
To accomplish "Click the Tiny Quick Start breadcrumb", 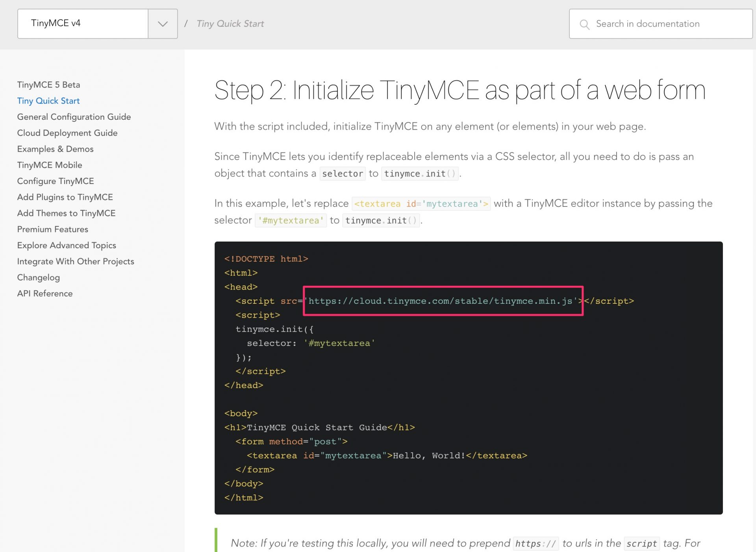I will [230, 24].
